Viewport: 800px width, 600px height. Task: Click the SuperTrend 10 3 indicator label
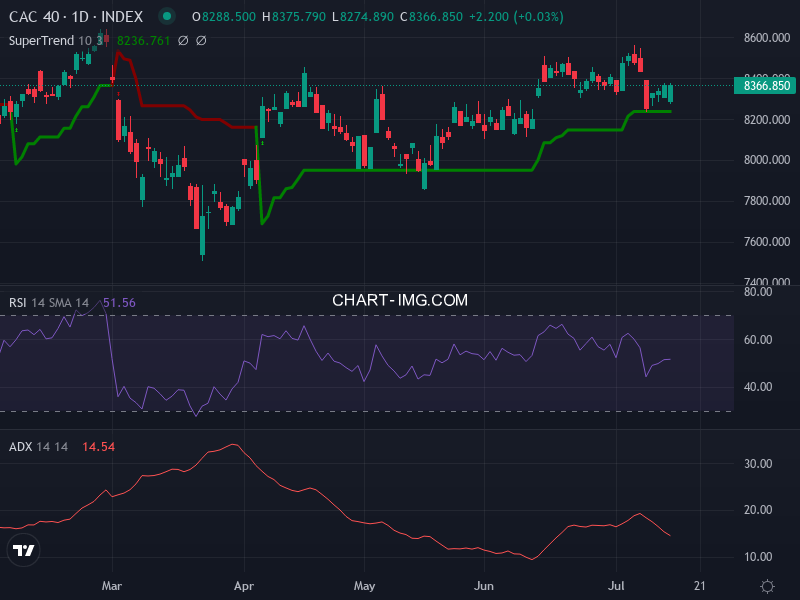pos(56,40)
